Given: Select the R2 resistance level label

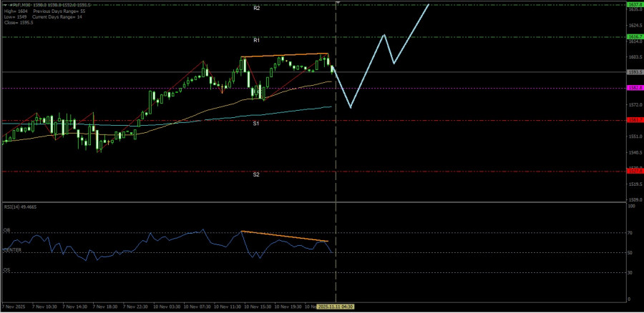Looking at the screenshot, I should point(256,8).
